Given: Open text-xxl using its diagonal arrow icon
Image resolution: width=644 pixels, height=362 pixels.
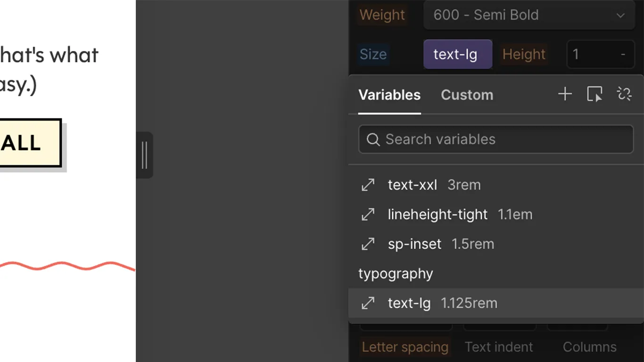Looking at the screenshot, I should (x=368, y=185).
